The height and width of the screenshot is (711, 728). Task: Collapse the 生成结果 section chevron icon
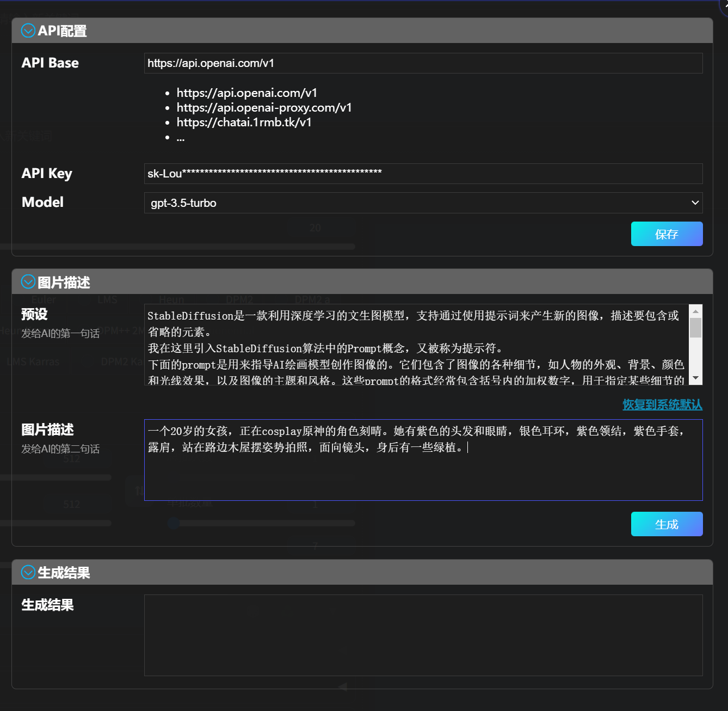28,572
